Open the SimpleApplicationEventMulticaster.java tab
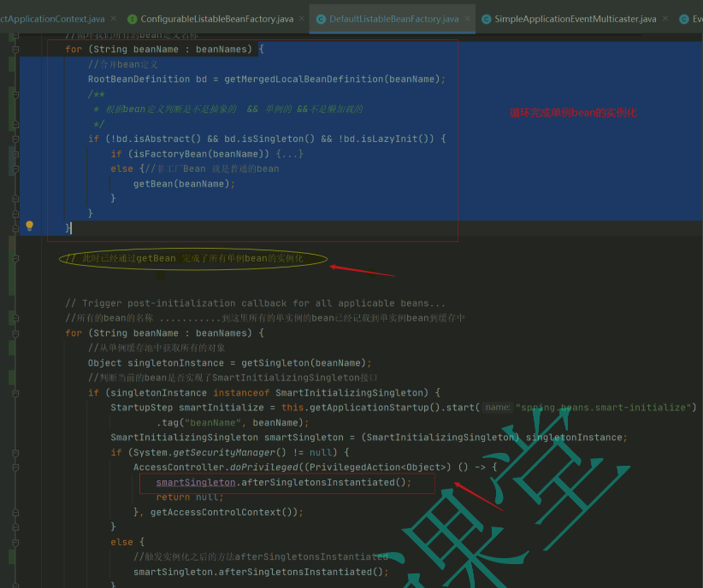Viewport: 703px width, 588px height. coord(576,19)
